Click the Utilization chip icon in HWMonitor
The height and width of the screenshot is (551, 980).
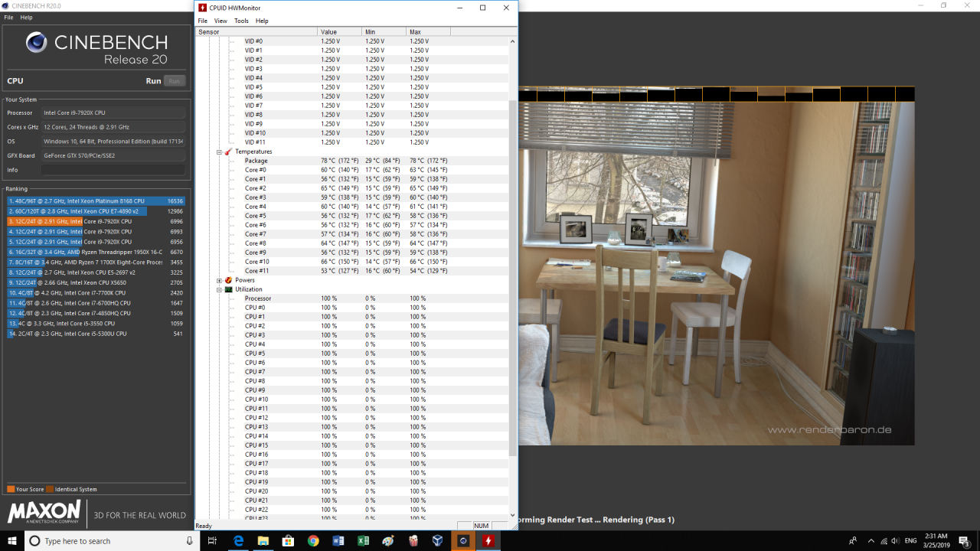[x=228, y=289]
